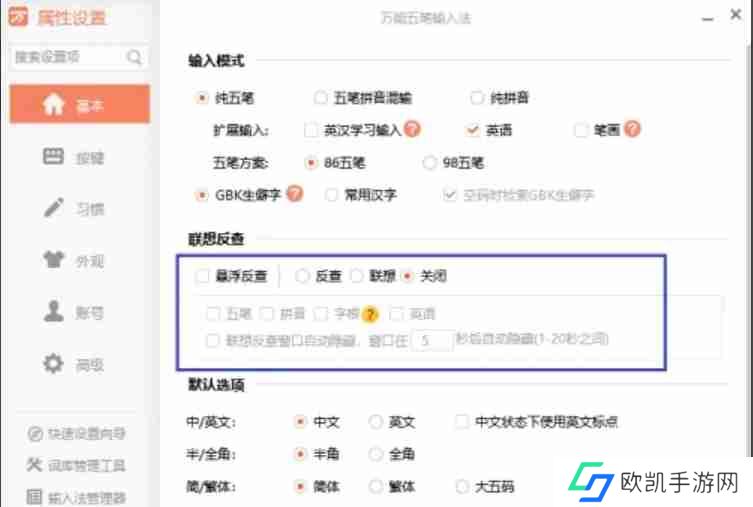Select 五笔拼音混输 input mode
Screen dimensions: 753x507
(320, 98)
